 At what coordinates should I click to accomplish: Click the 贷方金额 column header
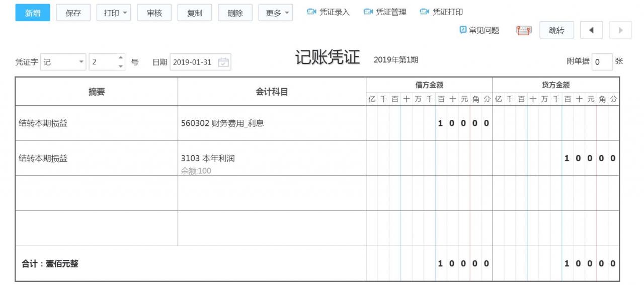coord(556,85)
